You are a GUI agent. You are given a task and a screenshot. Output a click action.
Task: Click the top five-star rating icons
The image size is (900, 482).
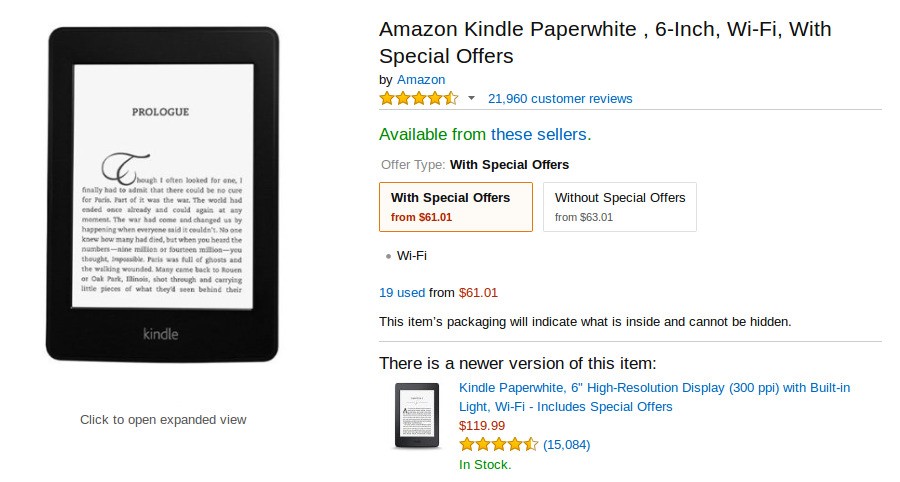(x=418, y=98)
